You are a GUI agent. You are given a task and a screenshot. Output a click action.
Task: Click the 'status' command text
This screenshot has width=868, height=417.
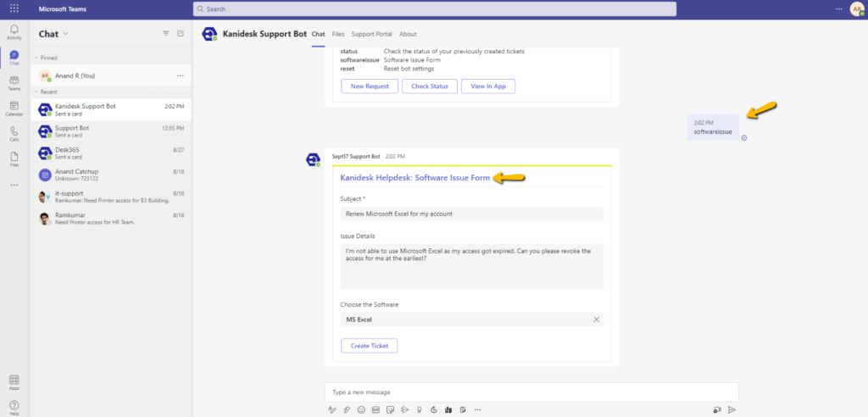(x=348, y=52)
